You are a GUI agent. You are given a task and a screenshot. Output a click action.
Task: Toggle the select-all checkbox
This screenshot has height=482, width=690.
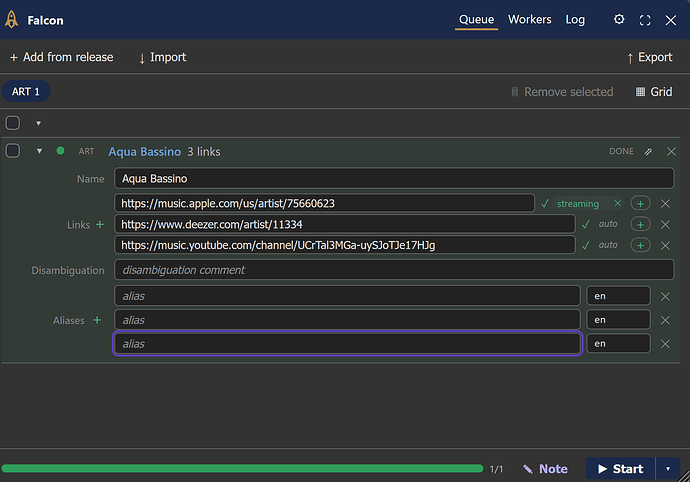pyautogui.click(x=13, y=123)
